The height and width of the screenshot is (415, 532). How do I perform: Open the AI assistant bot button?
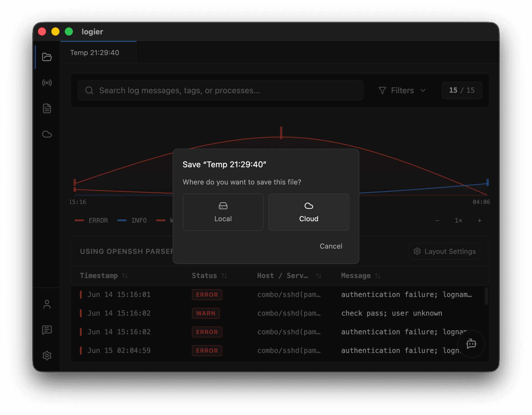pyautogui.click(x=471, y=344)
